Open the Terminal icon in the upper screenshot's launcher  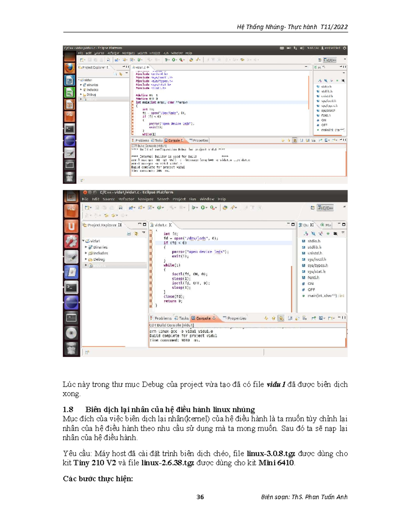coord(70,129)
